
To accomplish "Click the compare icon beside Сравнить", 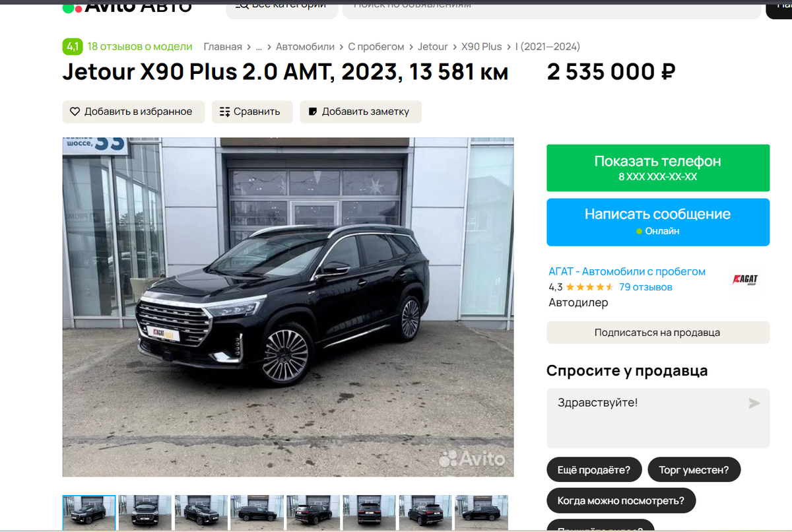I will tap(225, 112).
